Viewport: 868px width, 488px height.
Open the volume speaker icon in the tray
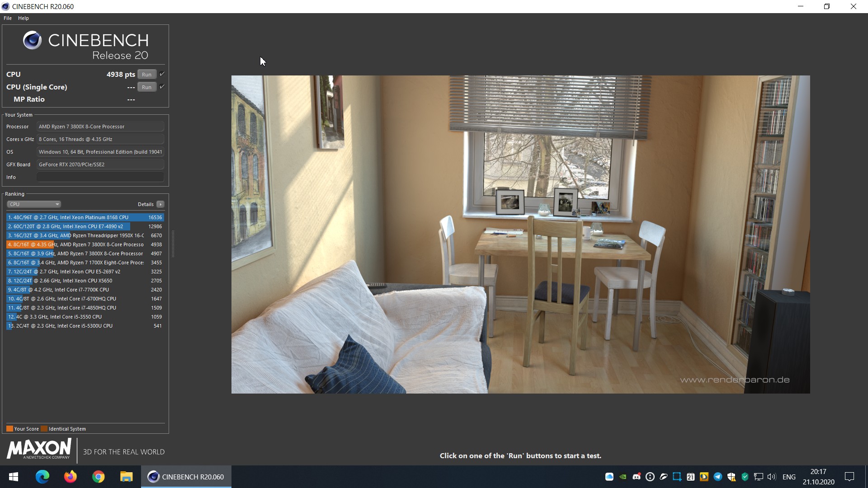tap(772, 477)
